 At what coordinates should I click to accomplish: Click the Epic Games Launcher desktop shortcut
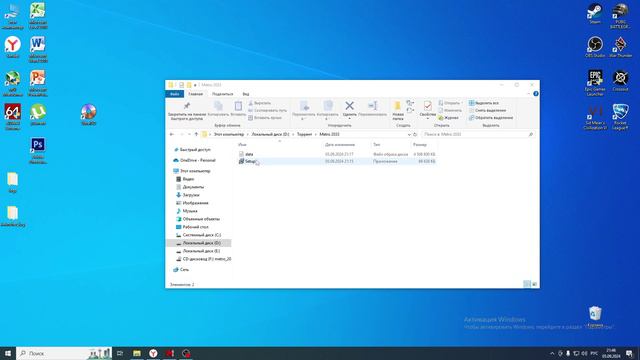pyautogui.click(x=595, y=83)
